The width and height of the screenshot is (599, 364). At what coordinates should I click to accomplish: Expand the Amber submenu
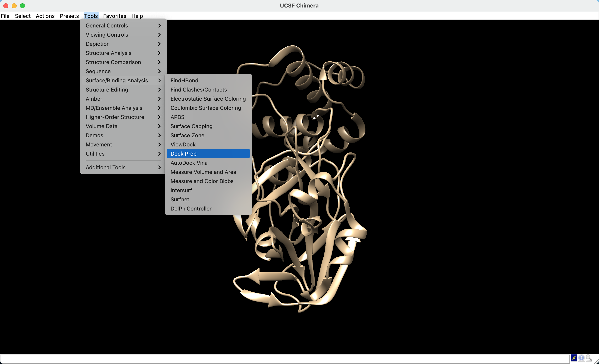(x=123, y=99)
